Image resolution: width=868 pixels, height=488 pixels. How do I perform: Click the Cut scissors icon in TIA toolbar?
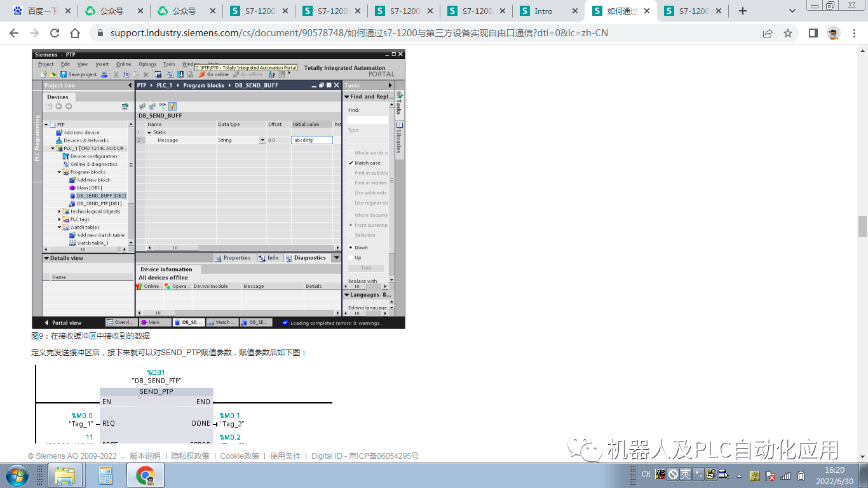click(x=116, y=74)
